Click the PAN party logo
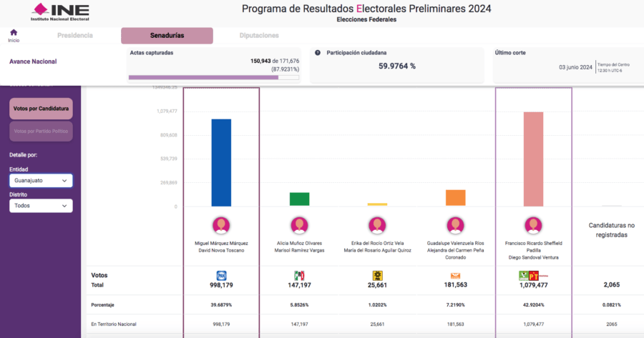 (x=221, y=275)
